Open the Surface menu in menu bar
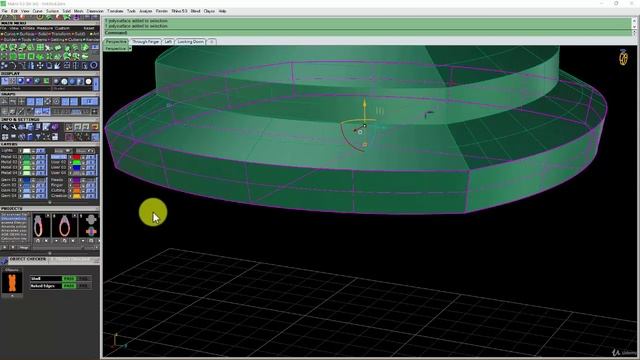 [52, 11]
